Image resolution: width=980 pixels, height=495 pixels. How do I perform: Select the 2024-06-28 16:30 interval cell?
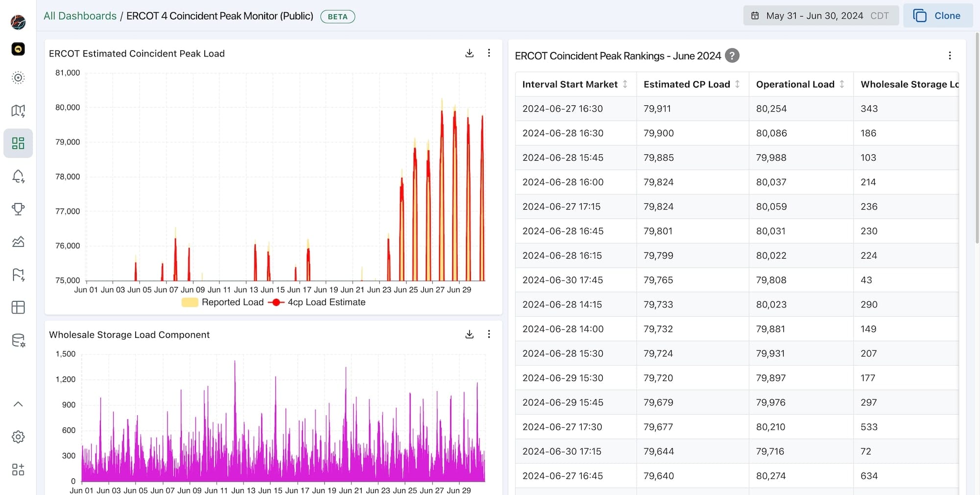576,133
